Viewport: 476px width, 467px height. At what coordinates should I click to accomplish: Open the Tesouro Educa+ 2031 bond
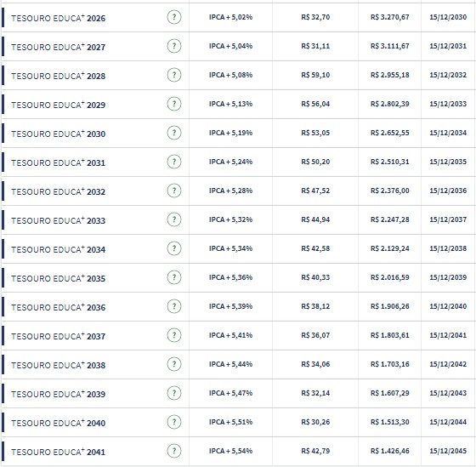[59, 162]
